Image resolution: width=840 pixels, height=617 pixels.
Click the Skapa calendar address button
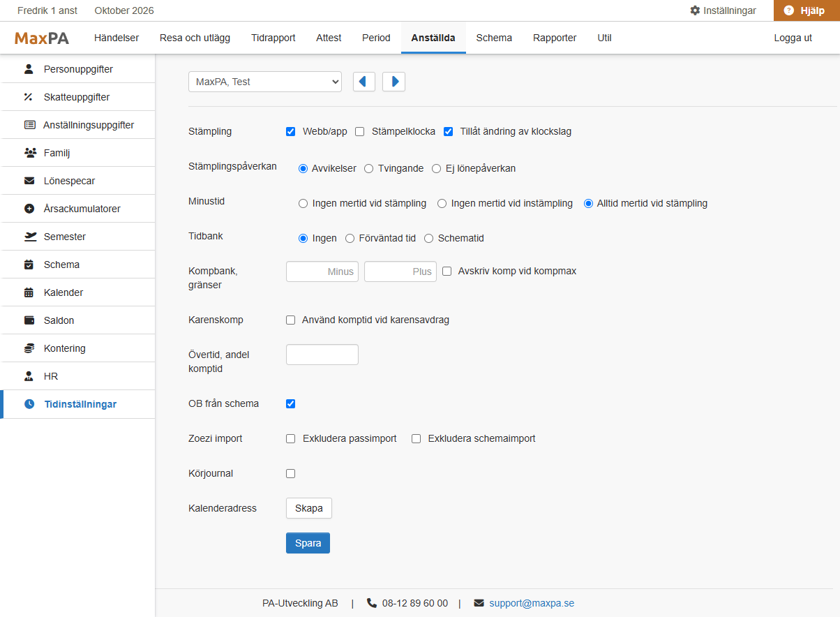[309, 508]
